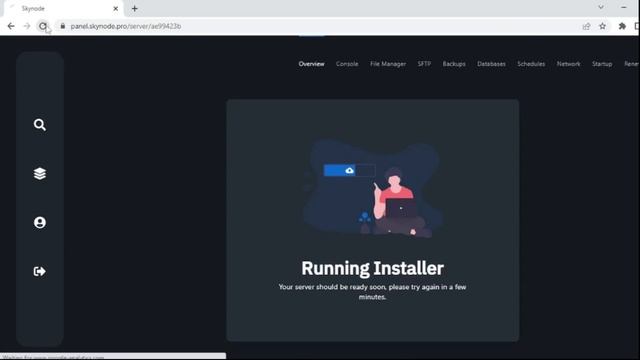Click the sign out sidebar icon
640x360 pixels.
[x=40, y=271]
